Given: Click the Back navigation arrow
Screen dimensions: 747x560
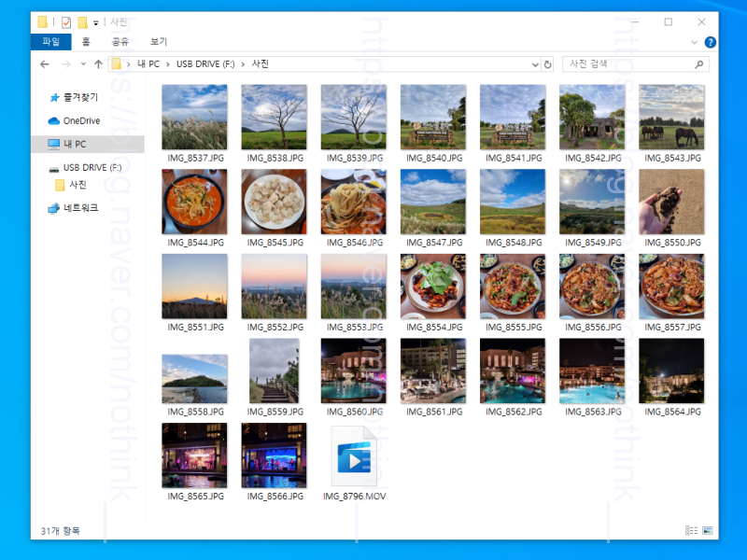Looking at the screenshot, I should point(45,64).
